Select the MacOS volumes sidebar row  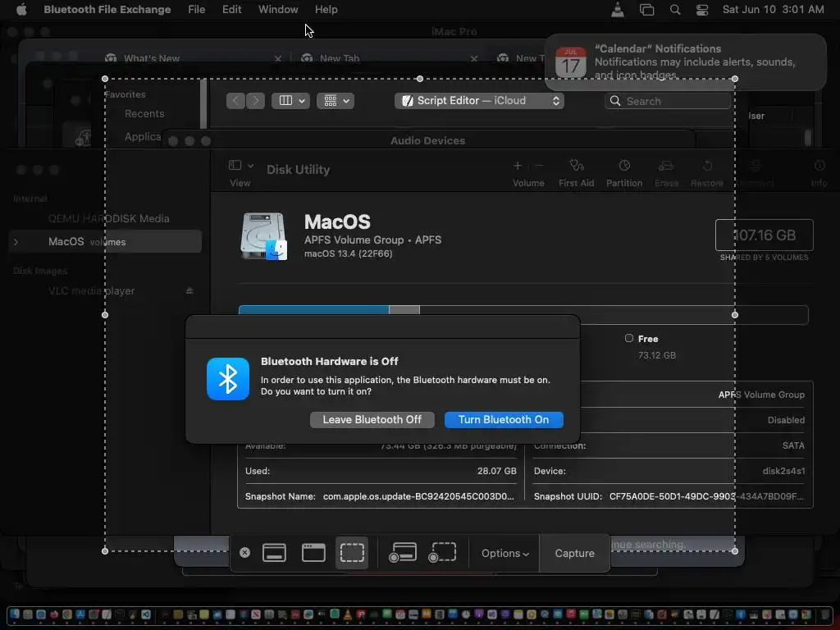coord(105,242)
